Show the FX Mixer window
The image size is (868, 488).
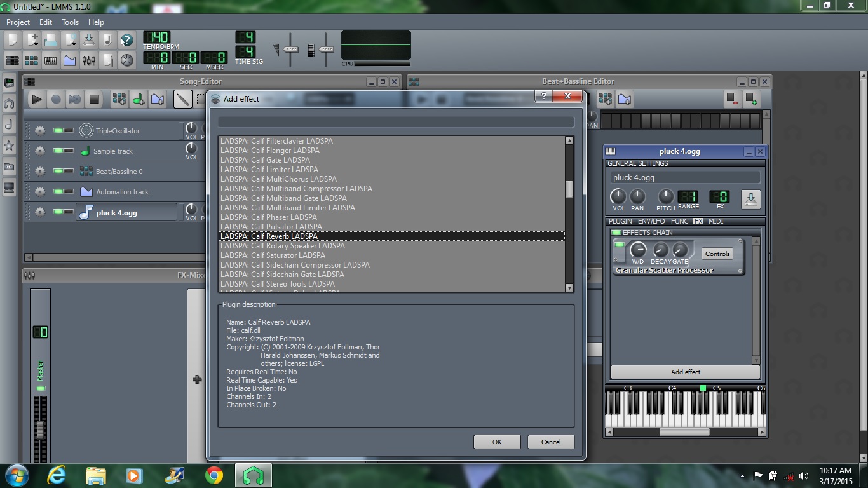coord(88,60)
